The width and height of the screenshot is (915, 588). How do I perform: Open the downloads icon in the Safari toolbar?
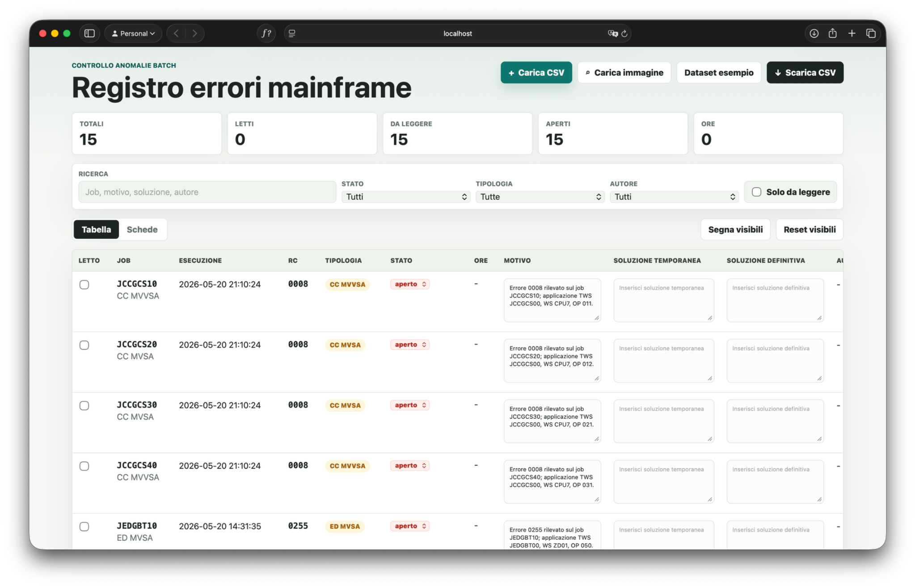(x=814, y=34)
